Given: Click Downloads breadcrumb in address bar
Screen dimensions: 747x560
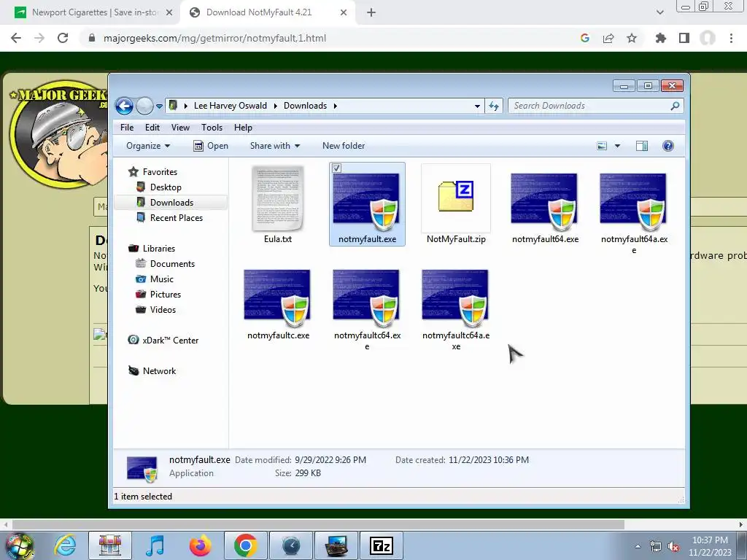Looking at the screenshot, I should 305,106.
